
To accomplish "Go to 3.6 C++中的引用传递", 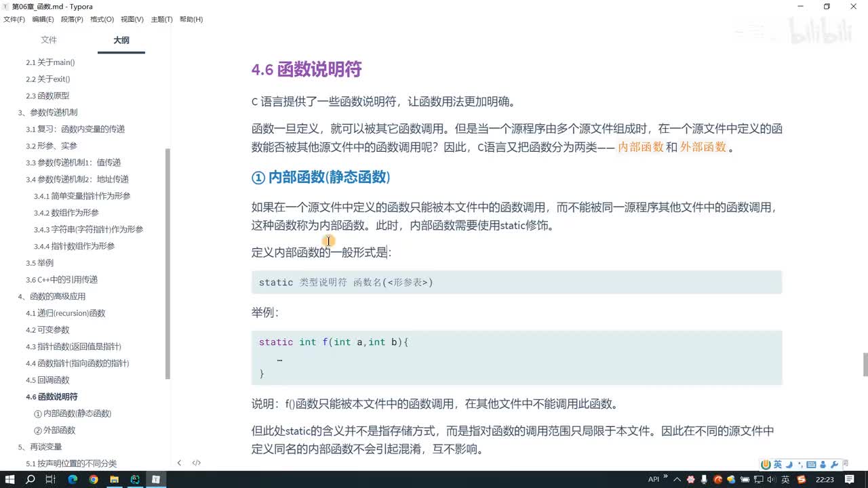I will click(62, 279).
